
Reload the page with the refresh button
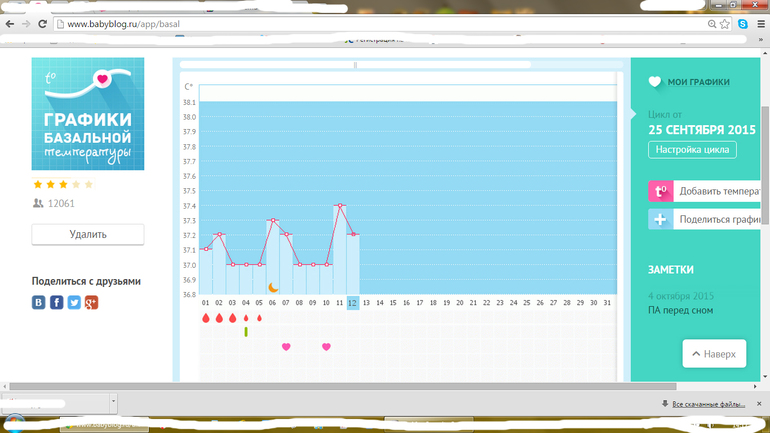43,24
